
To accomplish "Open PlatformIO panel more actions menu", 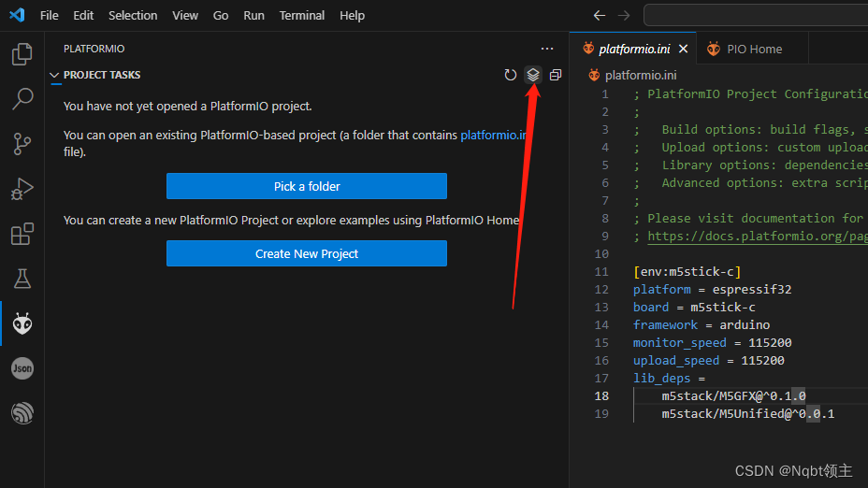I will (x=547, y=49).
